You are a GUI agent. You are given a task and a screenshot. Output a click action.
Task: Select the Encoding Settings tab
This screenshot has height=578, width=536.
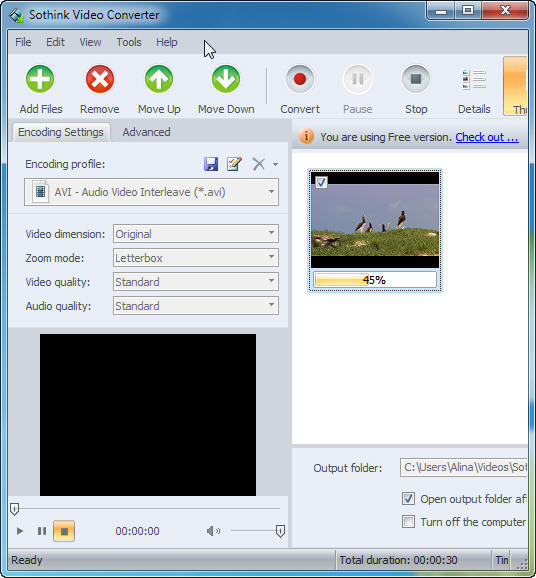click(x=61, y=132)
